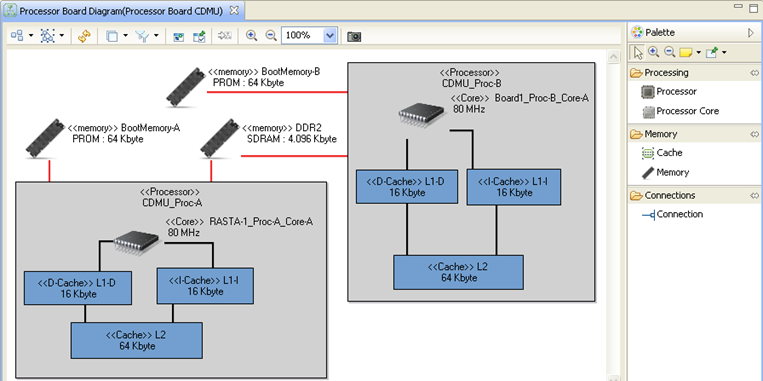Click the Arrange All layout icon

(17, 36)
